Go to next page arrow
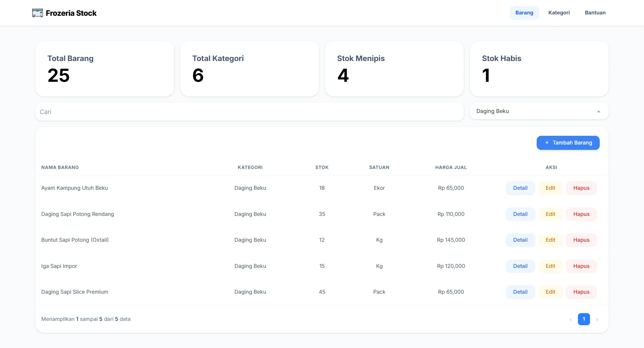 [597, 320]
